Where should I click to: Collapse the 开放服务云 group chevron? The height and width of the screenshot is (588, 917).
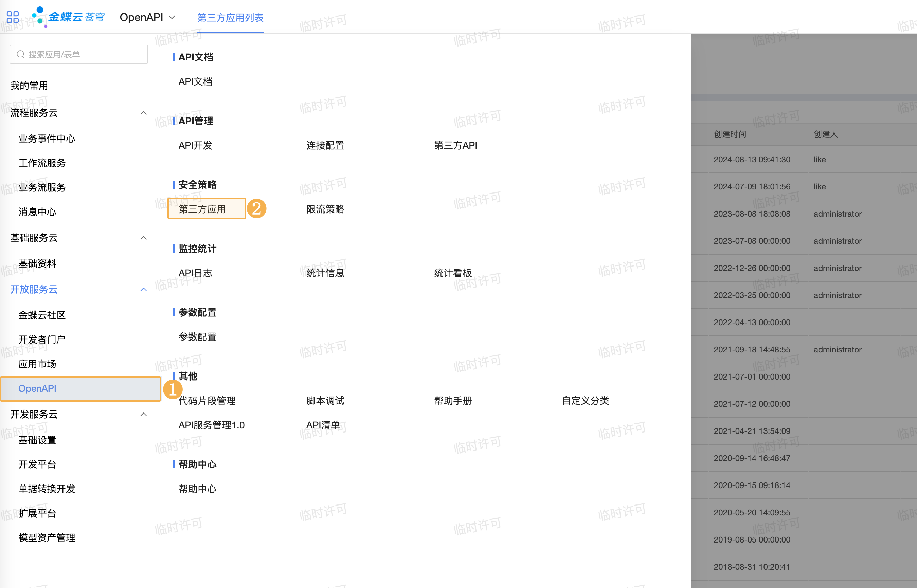click(144, 290)
